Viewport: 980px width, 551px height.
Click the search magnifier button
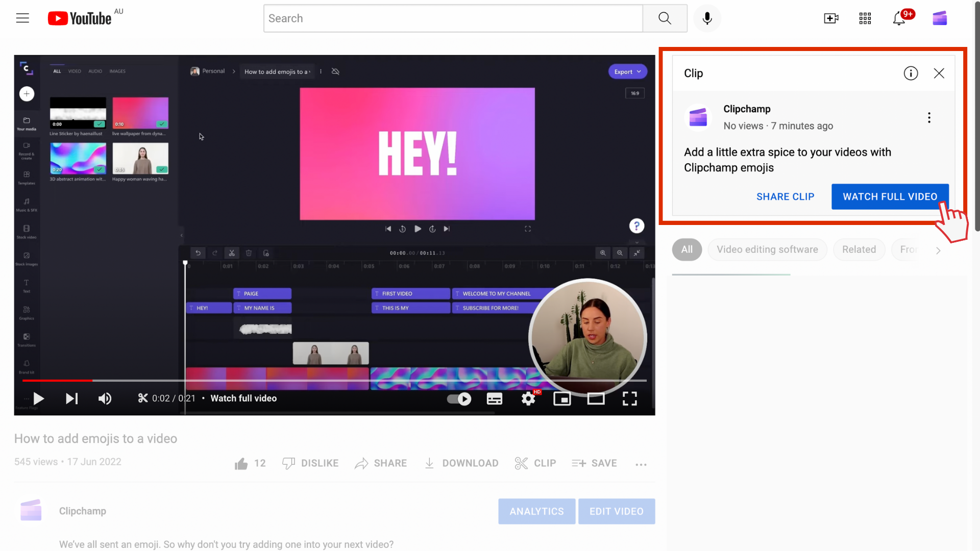click(x=665, y=18)
